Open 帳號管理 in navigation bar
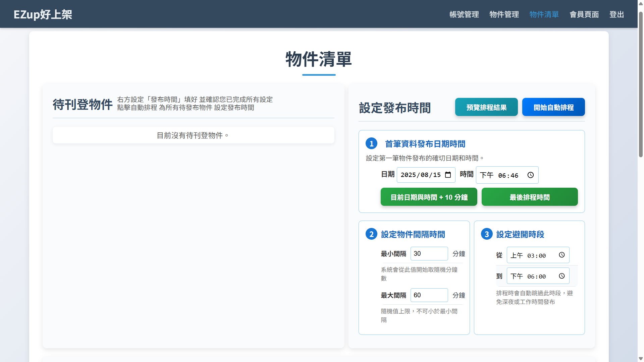Image resolution: width=644 pixels, height=362 pixels. click(x=464, y=14)
